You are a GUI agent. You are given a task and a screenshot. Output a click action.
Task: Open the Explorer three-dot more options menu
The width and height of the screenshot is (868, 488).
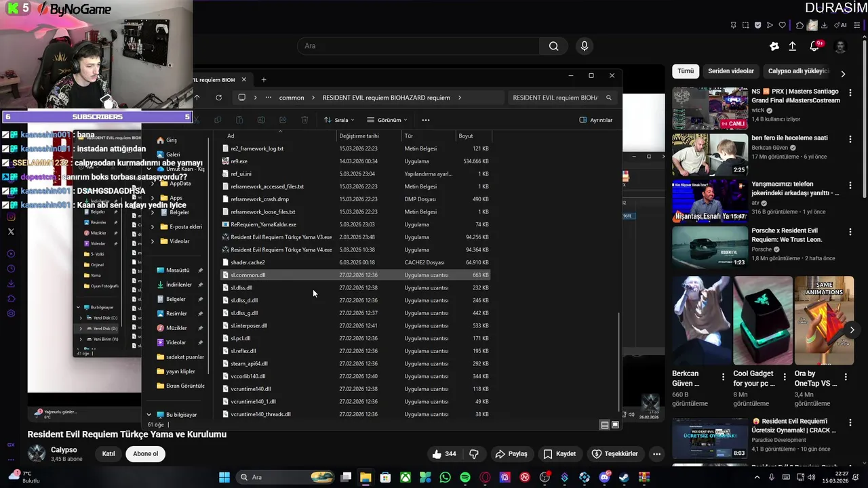pyautogui.click(x=426, y=120)
